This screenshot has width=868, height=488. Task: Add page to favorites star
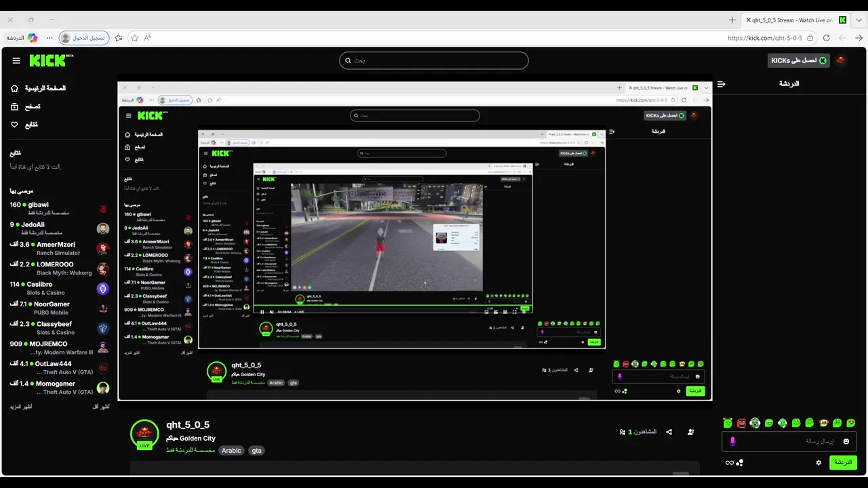pyautogui.click(x=134, y=38)
